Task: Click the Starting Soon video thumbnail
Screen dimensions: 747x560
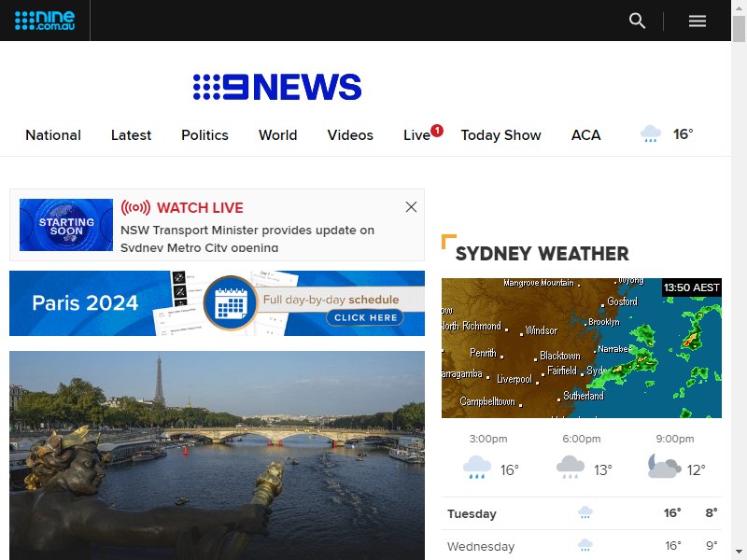Action: [66, 225]
